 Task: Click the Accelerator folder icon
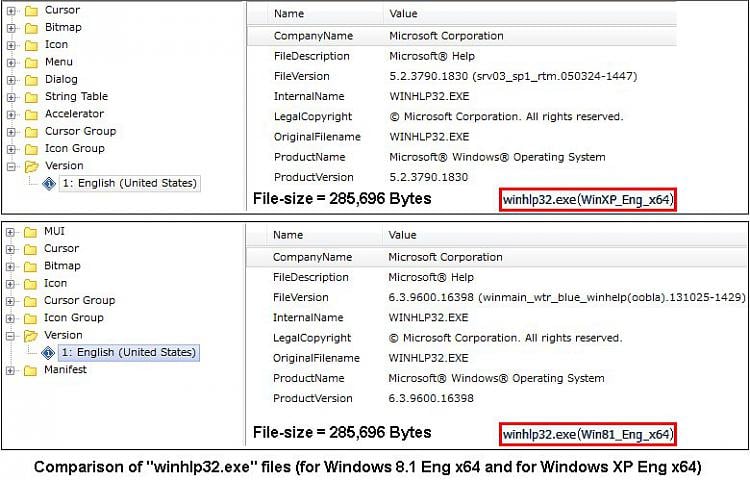click(x=31, y=115)
